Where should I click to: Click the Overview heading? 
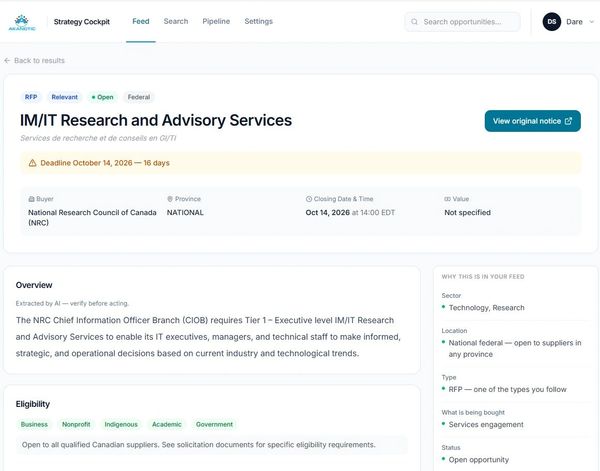(34, 285)
